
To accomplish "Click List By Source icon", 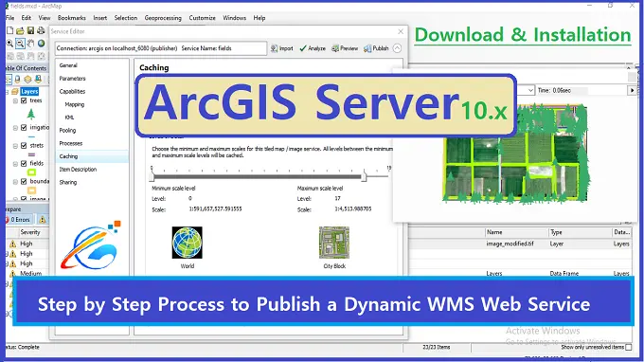I will coord(18,79).
